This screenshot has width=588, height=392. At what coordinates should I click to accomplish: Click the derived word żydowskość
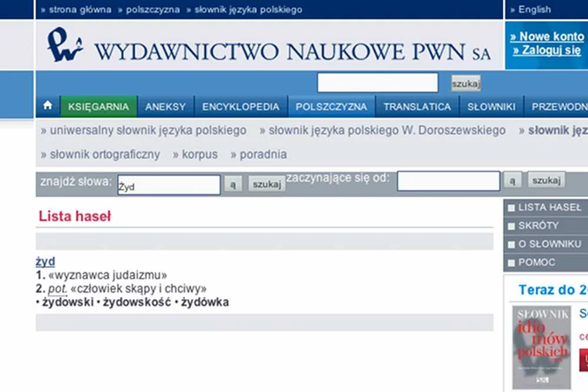[137, 303]
